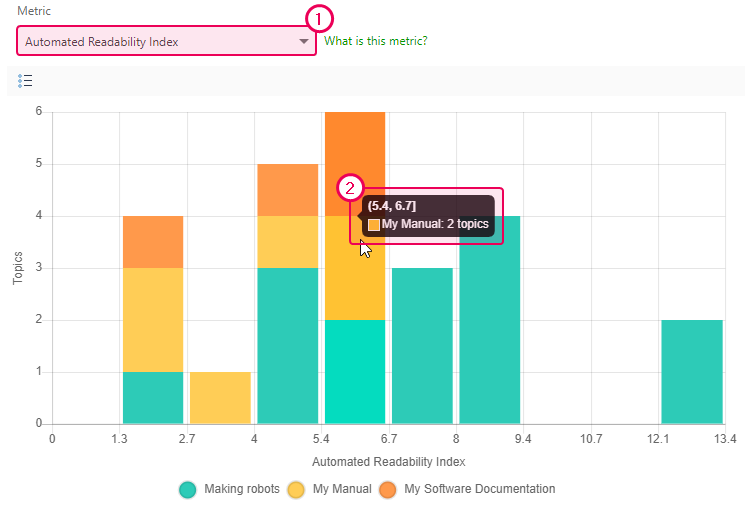
Task: Click the 'Metric' field label
Action: 34,11
